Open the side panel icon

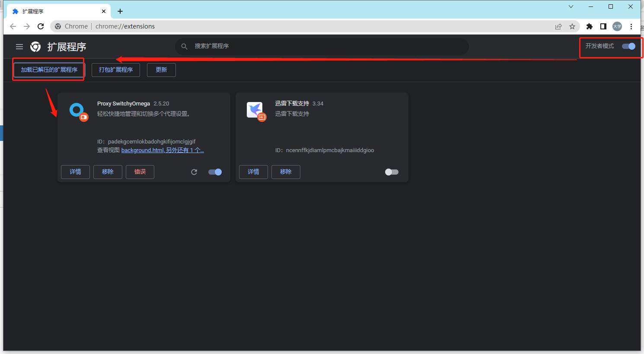coord(603,26)
